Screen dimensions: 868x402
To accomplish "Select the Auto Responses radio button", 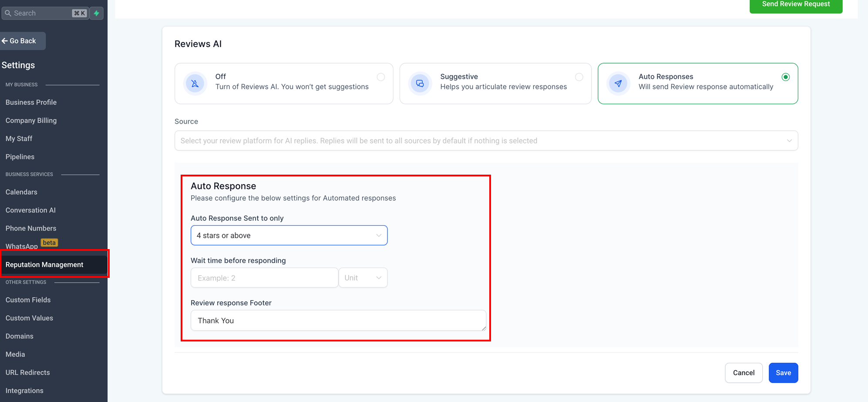I will tap(786, 77).
